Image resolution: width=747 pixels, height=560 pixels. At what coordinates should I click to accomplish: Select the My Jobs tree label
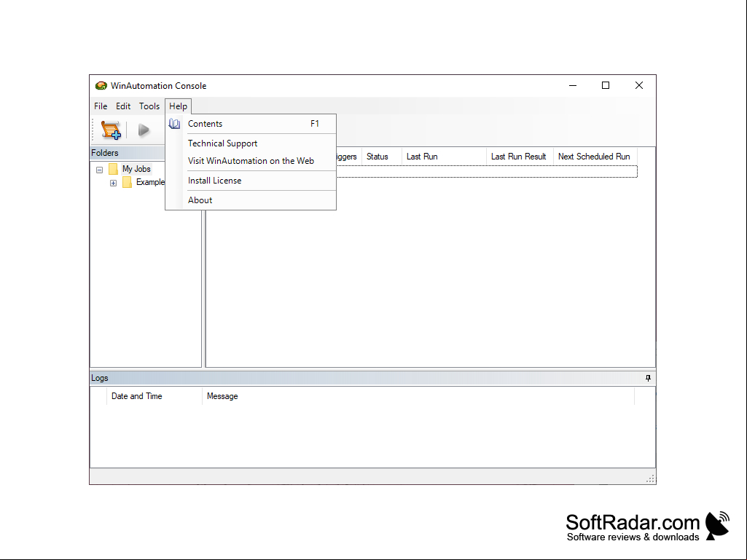pos(136,169)
